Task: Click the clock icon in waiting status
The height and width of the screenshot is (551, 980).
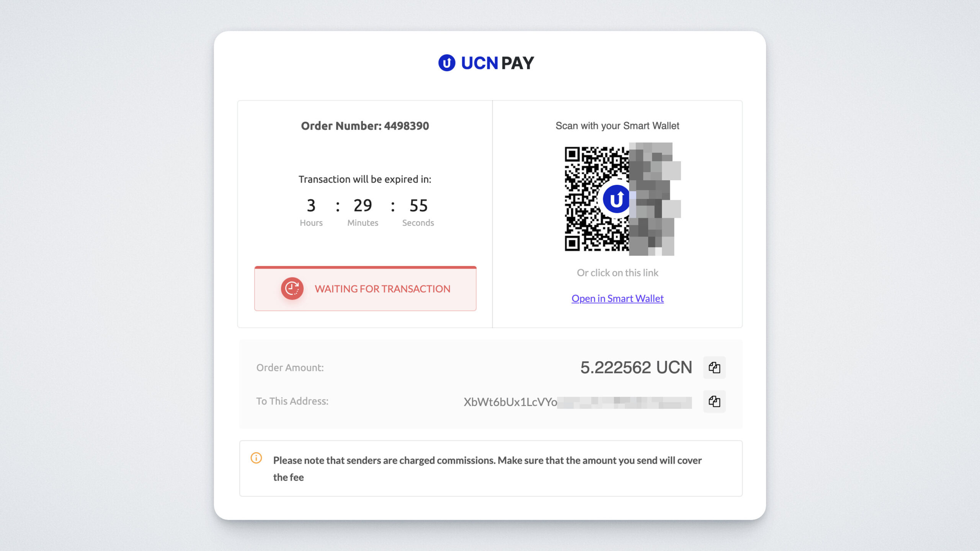Action: point(292,289)
